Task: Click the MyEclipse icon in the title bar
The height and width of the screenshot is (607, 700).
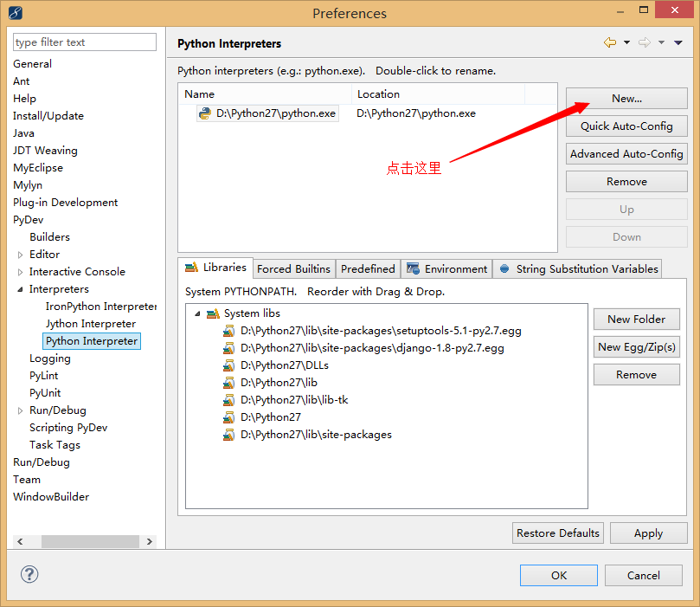Action: coord(16,13)
